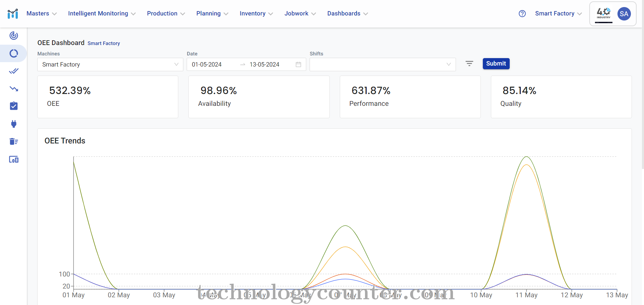Expand the Dashboards menu
The image size is (644, 305).
pos(348,13)
